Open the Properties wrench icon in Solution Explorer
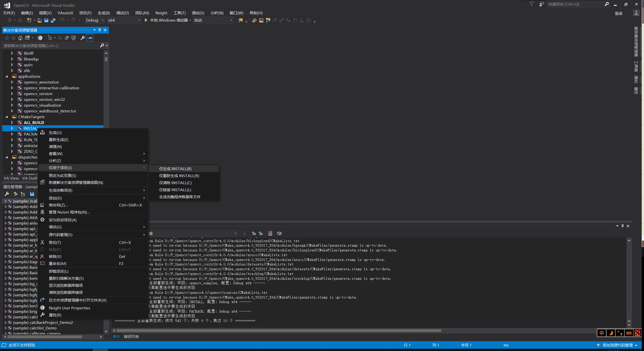This screenshot has width=644, height=351. pyautogui.click(x=82, y=38)
